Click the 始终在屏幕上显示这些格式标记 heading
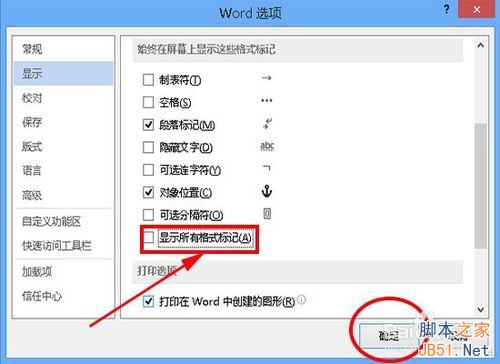Viewport: 500px width, 364px height. click(x=207, y=50)
